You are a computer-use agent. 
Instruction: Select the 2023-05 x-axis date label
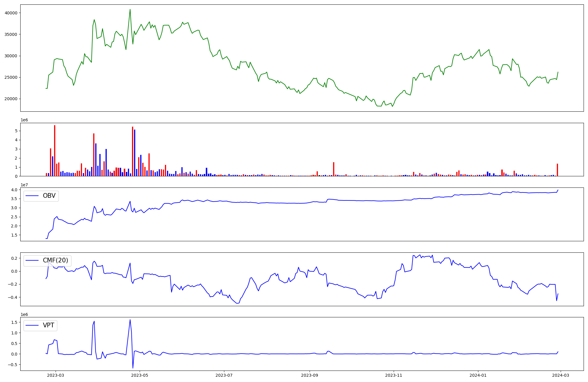click(140, 375)
